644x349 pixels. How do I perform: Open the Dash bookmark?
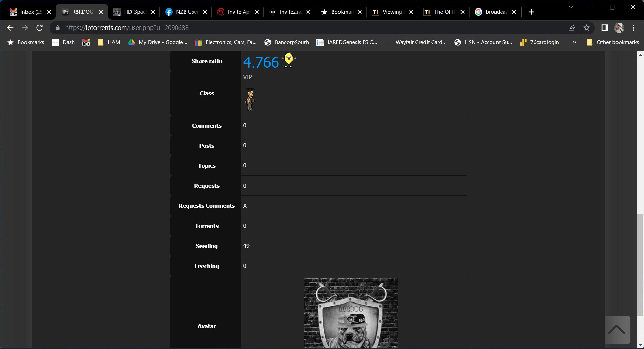[63, 42]
